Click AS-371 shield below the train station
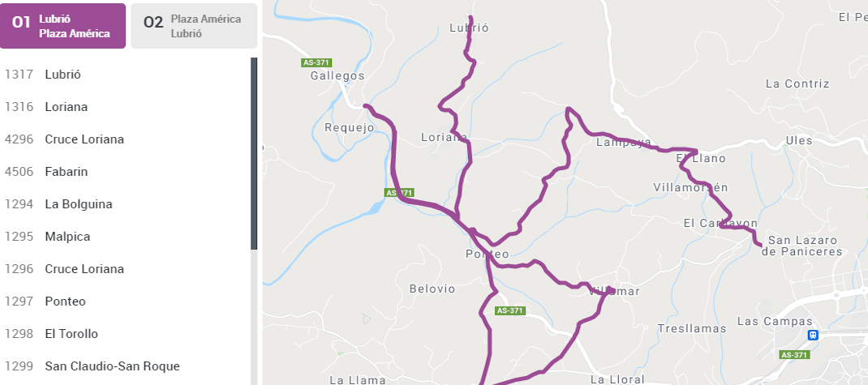This screenshot has height=385, width=868. 794,355
